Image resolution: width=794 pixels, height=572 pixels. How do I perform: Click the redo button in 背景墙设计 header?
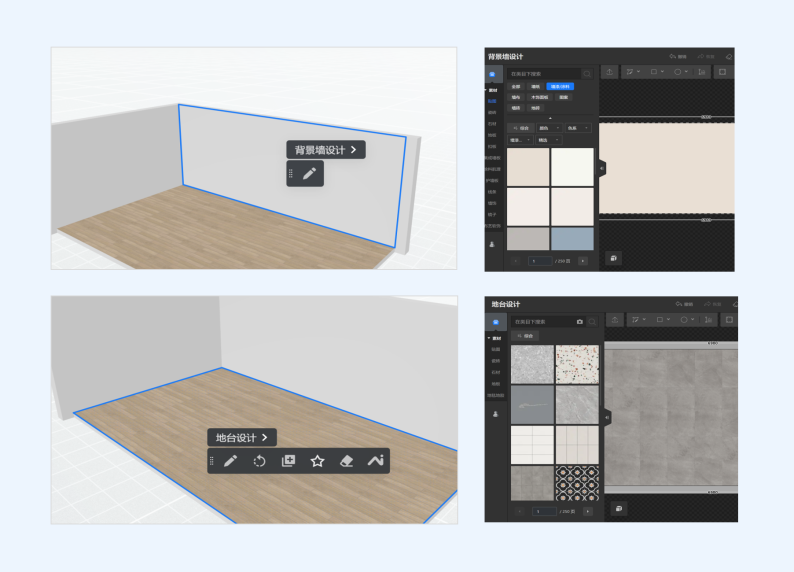[706, 57]
